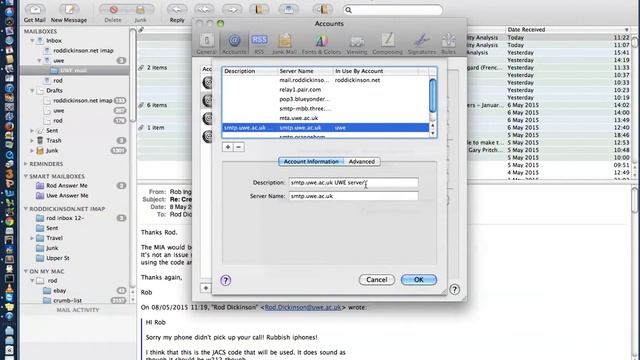Click the server list scrollbar

[x=433, y=96]
